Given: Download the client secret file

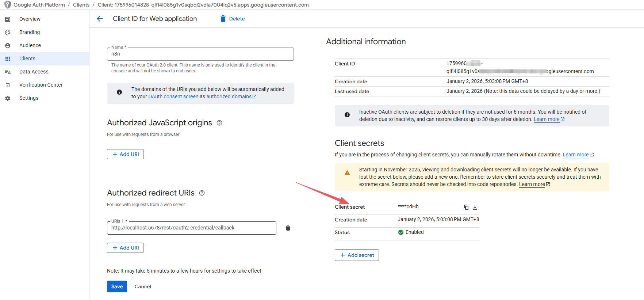Looking at the screenshot, I should (475, 207).
